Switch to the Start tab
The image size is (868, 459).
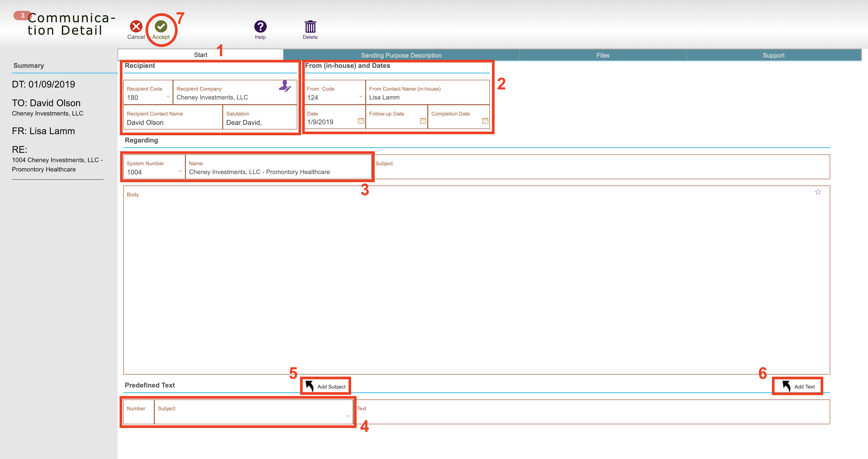click(x=200, y=55)
